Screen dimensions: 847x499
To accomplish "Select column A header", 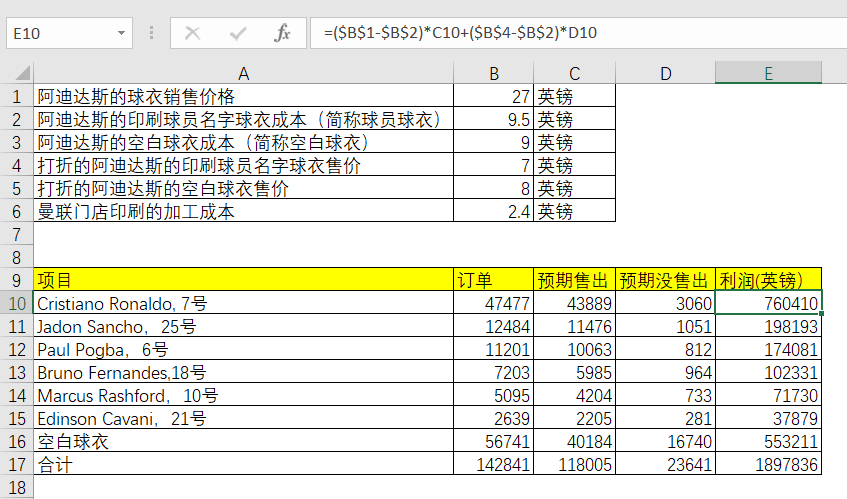I will click(x=243, y=73).
